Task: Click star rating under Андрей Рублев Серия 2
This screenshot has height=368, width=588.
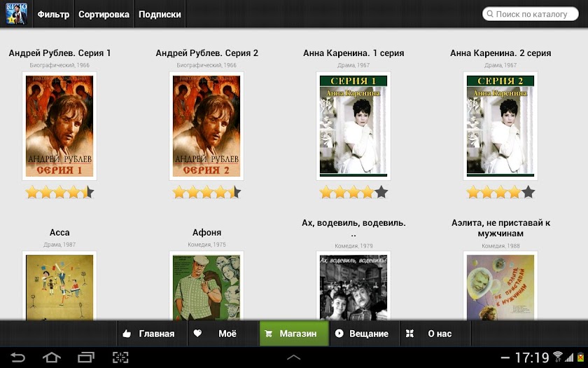Action: [x=206, y=192]
